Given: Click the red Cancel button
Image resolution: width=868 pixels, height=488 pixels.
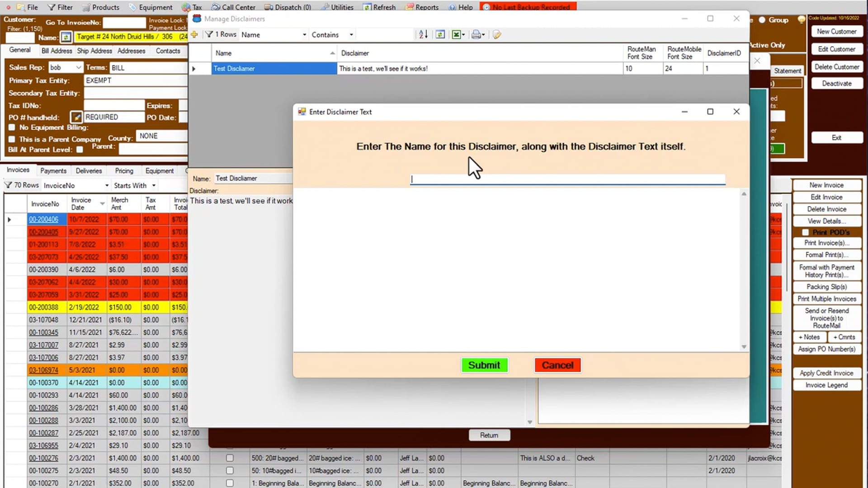Looking at the screenshot, I should click(557, 365).
